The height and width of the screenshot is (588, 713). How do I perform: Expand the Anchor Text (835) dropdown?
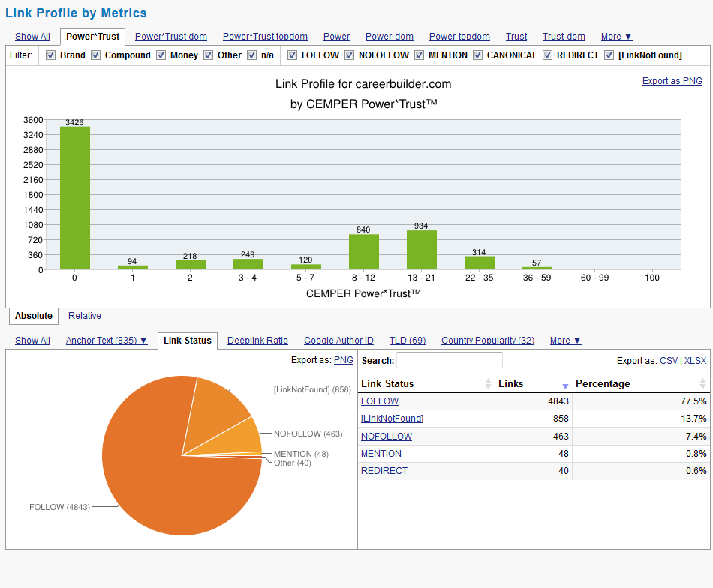pos(107,340)
